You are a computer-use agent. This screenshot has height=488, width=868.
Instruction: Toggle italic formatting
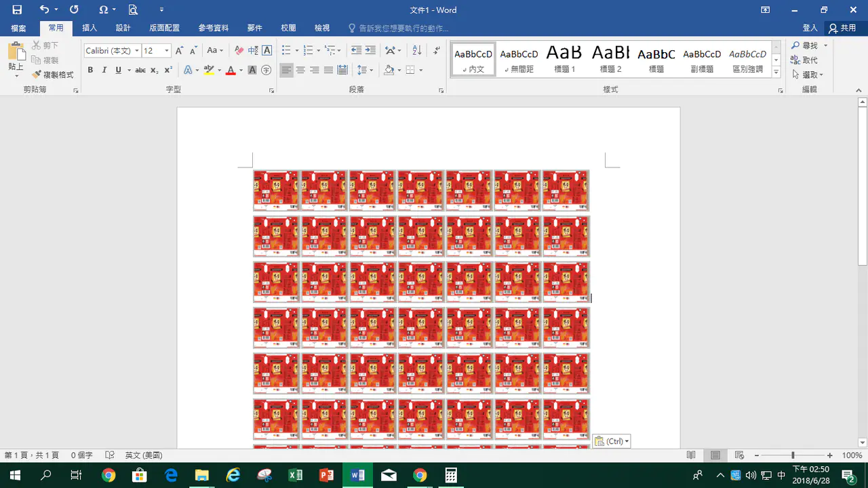pyautogui.click(x=104, y=70)
